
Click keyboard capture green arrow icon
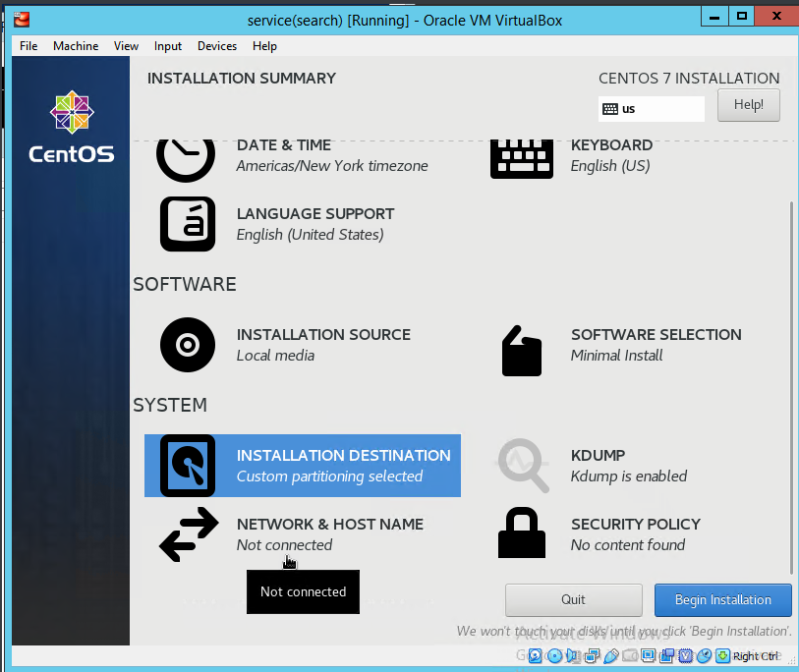point(722,655)
